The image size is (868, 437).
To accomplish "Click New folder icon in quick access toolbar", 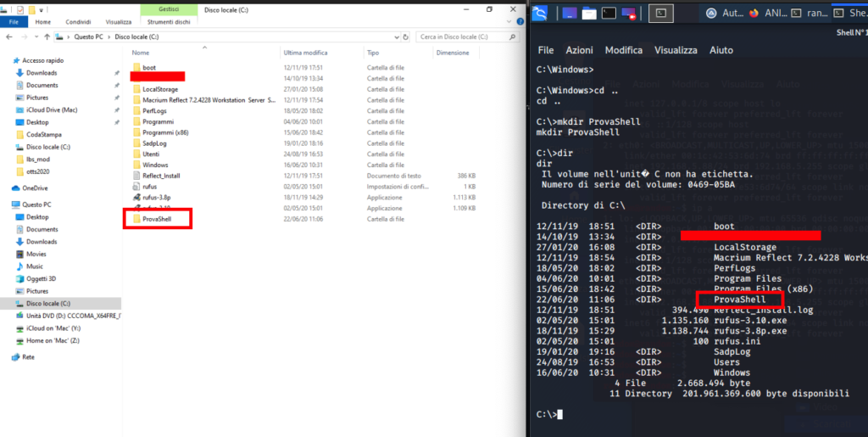I will (32, 9).
